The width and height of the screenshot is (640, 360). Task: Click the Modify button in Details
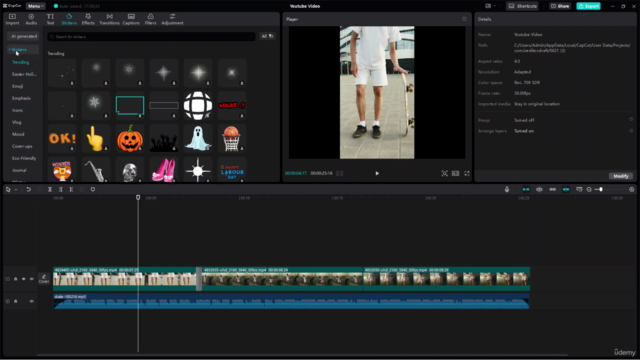[621, 176]
